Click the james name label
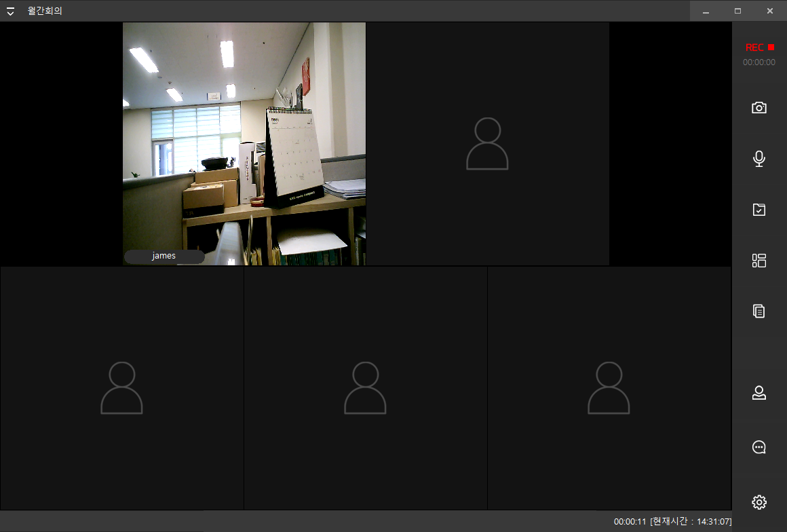Screen dimensions: 787x532 tap(164, 256)
